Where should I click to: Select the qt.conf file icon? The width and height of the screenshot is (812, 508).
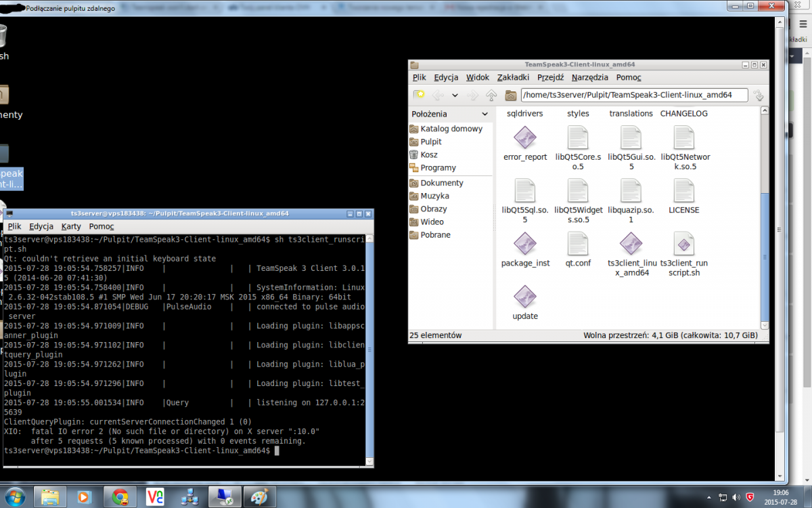pyautogui.click(x=578, y=244)
